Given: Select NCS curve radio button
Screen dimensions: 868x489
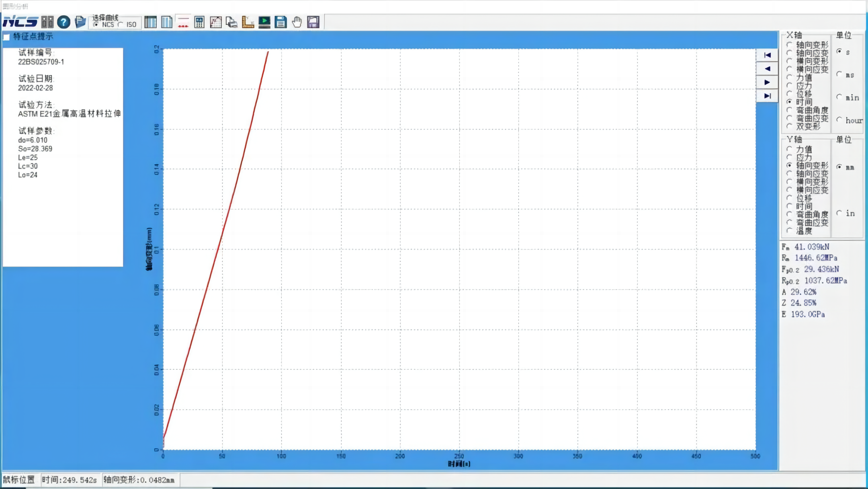Looking at the screenshot, I should click(96, 25).
